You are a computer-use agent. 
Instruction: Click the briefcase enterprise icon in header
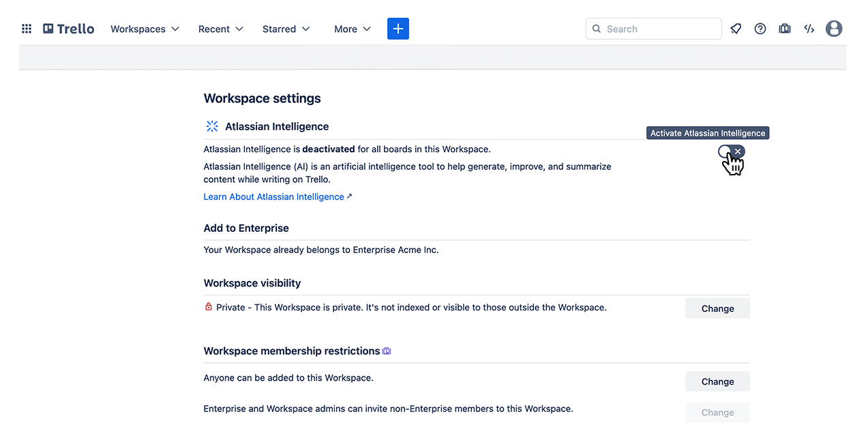click(785, 29)
